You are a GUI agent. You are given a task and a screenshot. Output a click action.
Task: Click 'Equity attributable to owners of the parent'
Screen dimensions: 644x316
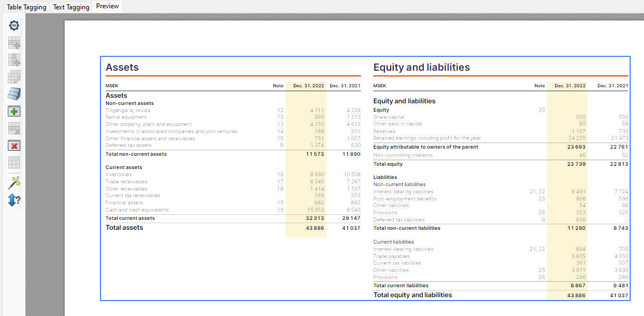(426, 147)
